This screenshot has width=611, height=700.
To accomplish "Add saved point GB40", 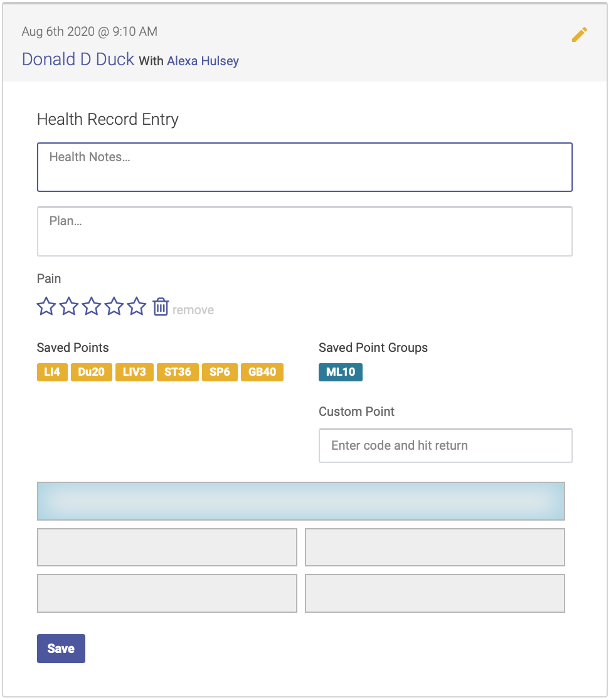I will point(262,372).
